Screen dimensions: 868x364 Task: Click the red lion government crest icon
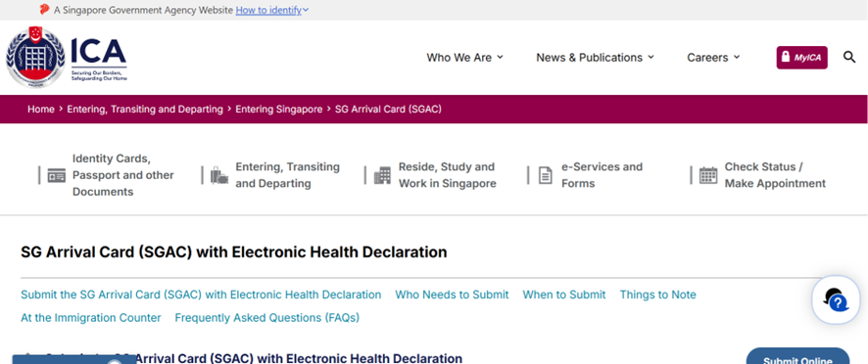(44, 10)
